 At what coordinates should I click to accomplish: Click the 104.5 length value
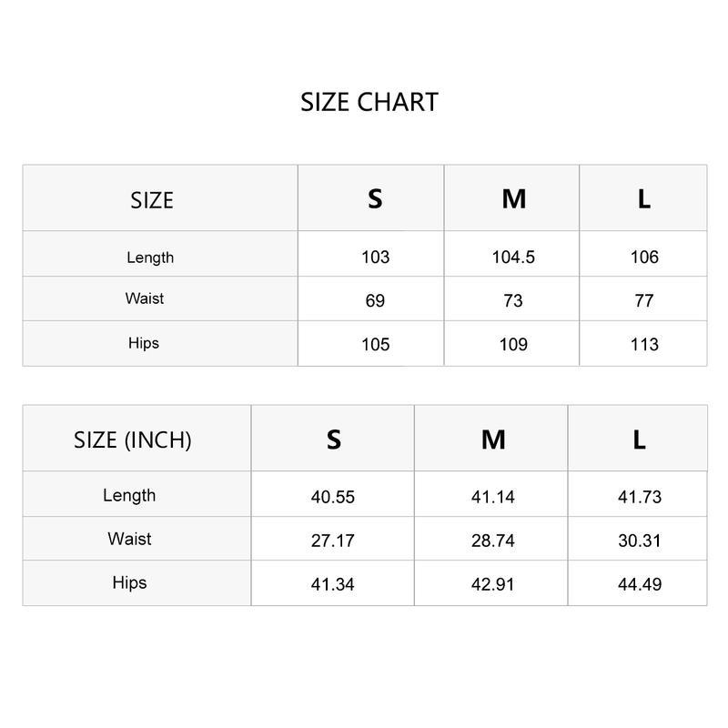coord(513,257)
